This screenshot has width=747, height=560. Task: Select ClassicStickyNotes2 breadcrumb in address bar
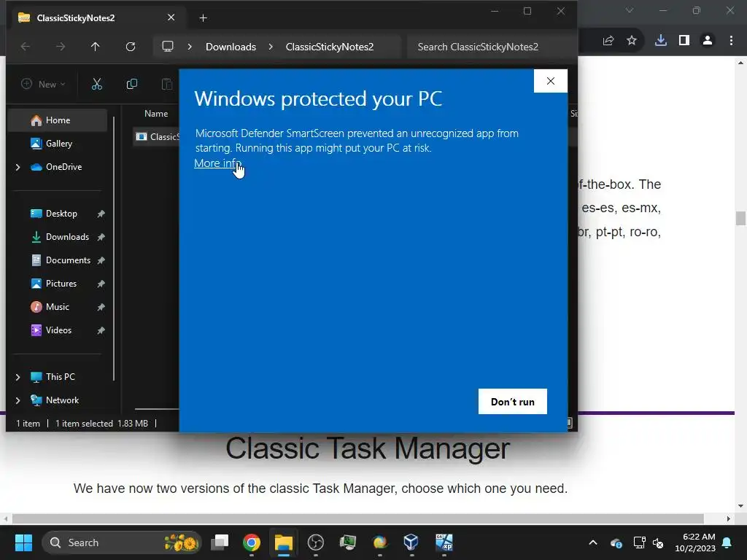pos(330,47)
